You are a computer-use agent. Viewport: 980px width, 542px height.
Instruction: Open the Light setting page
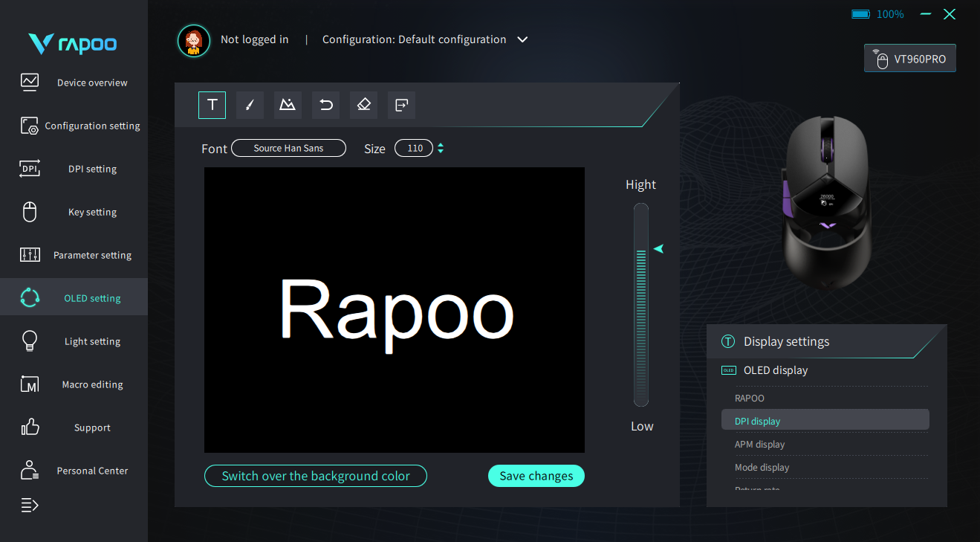(x=74, y=341)
